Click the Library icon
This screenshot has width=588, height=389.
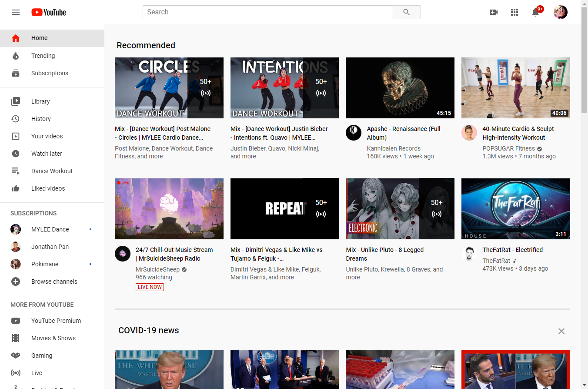(16, 101)
